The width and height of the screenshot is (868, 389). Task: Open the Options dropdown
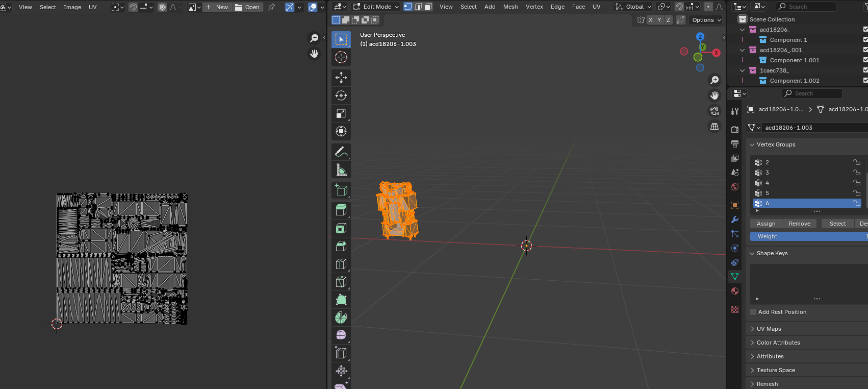point(706,20)
